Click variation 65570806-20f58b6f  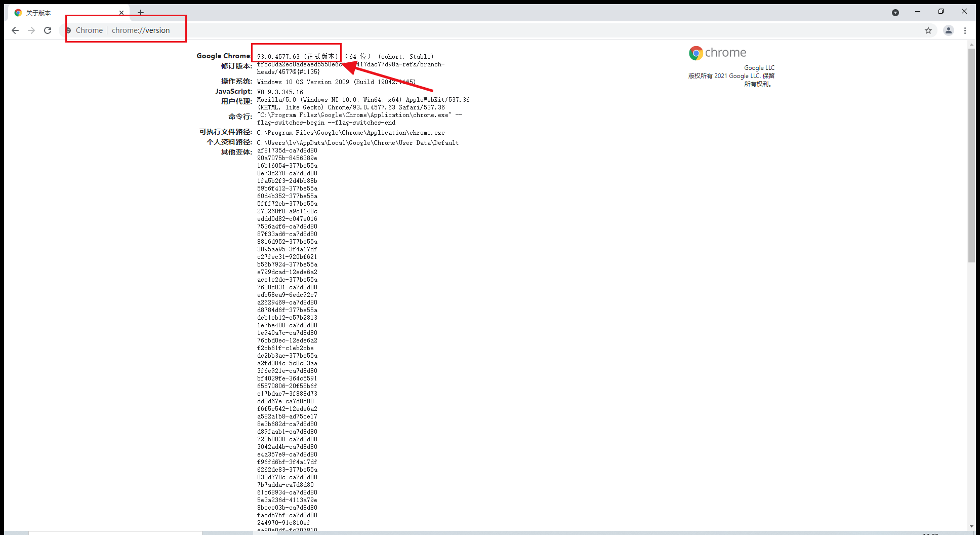[x=287, y=386]
